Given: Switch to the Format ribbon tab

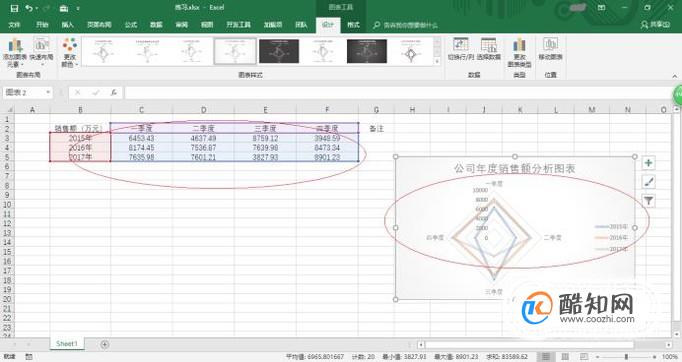Looking at the screenshot, I should pos(353,25).
